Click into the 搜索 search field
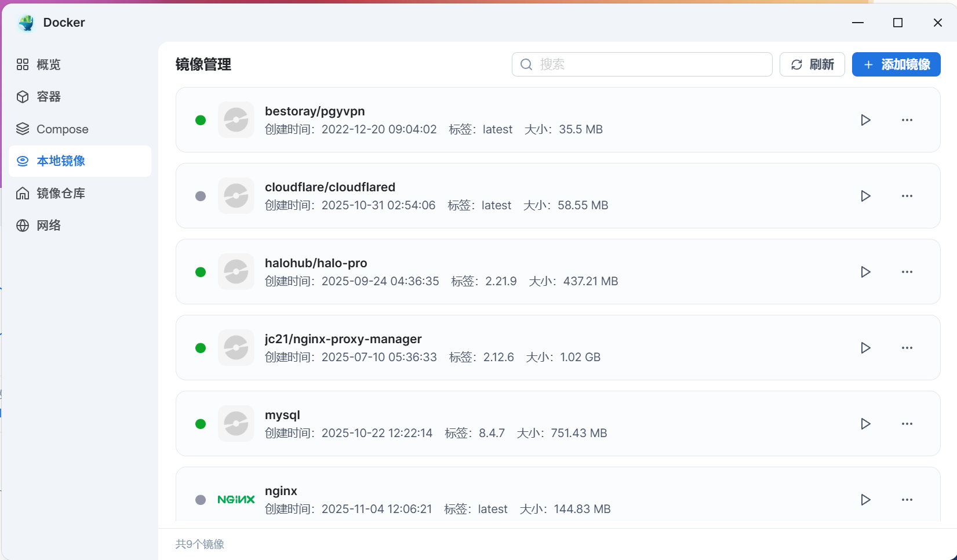 (649, 64)
